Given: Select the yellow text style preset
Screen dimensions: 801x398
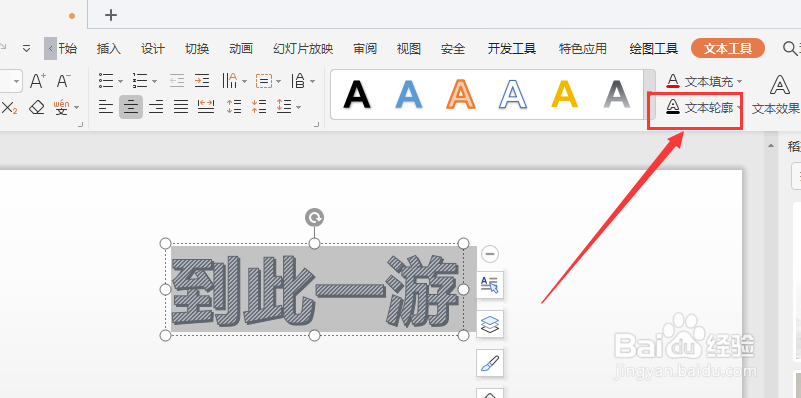Looking at the screenshot, I should 565,95.
